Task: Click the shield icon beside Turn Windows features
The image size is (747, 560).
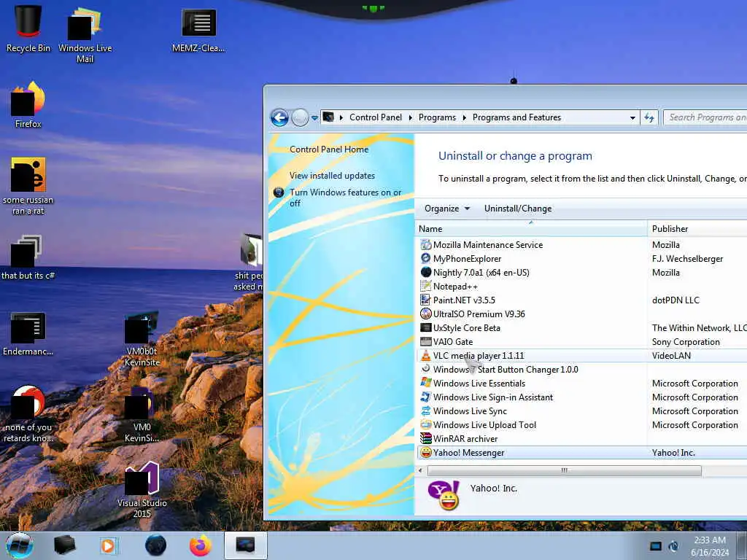Action: 279,192
